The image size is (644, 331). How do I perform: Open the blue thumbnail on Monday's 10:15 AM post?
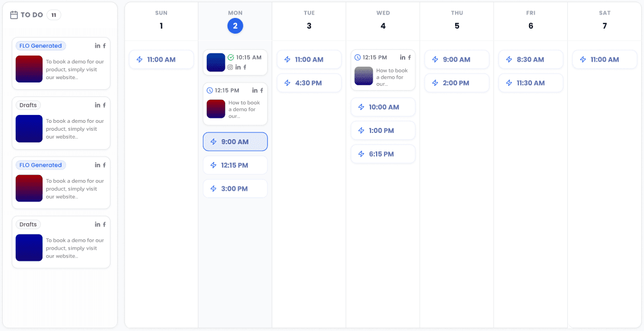(216, 62)
